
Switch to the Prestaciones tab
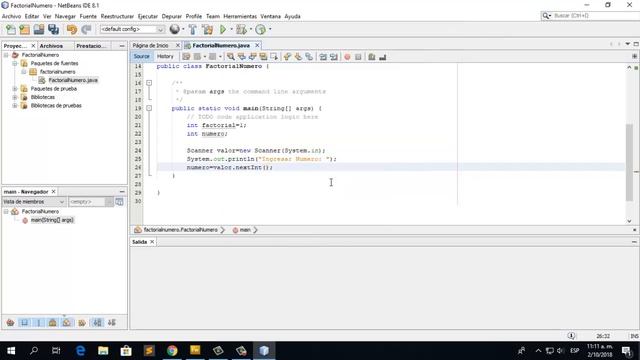[x=91, y=46]
